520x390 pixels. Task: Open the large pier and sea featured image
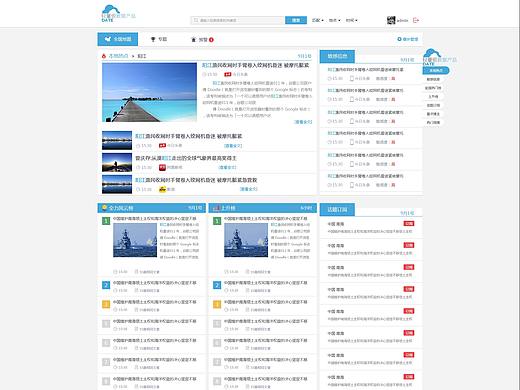coord(149,92)
